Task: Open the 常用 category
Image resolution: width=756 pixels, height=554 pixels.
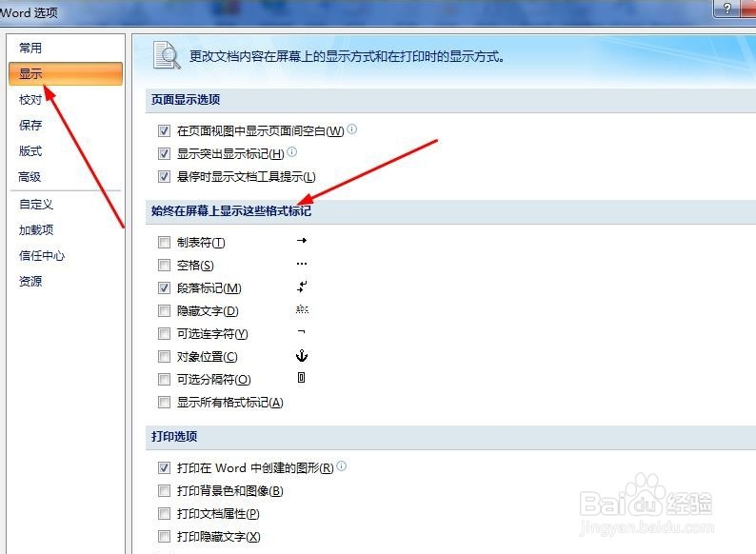Action: (30, 48)
